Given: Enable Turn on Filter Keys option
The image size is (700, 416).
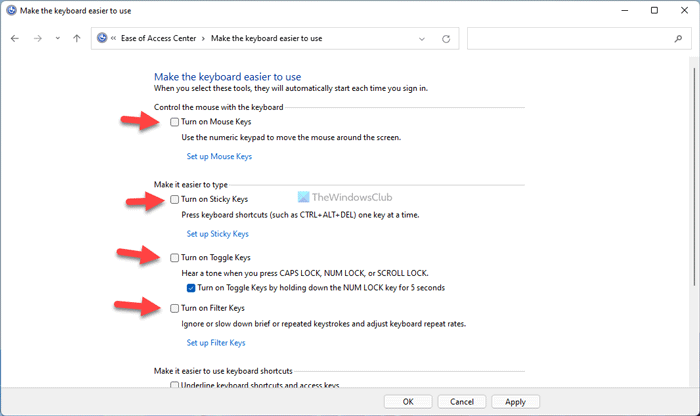Looking at the screenshot, I should [175, 308].
